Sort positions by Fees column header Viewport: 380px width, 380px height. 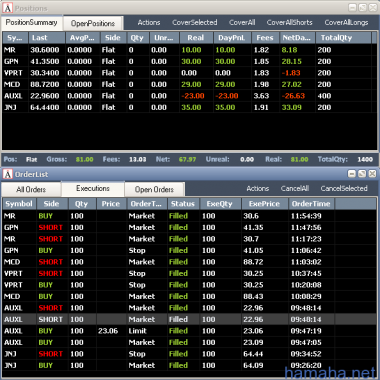pyautogui.click(x=266, y=38)
